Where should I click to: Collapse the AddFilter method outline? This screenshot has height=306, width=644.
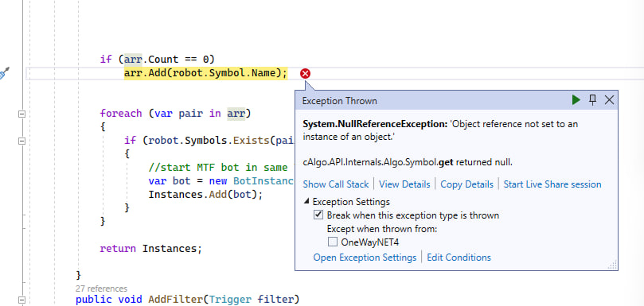point(21,300)
